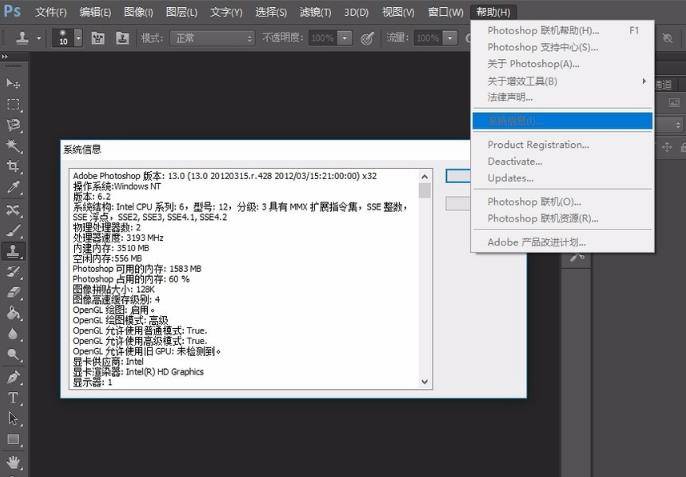Viewport: 686px width, 477px height.
Task: Select the Horizontal Type tool
Action: 13,397
